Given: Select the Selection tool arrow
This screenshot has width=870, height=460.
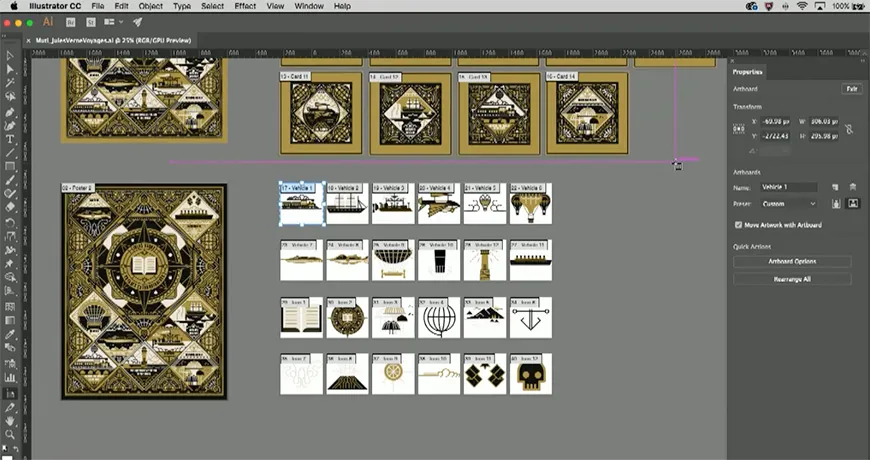Looking at the screenshot, I should pyautogui.click(x=10, y=55).
